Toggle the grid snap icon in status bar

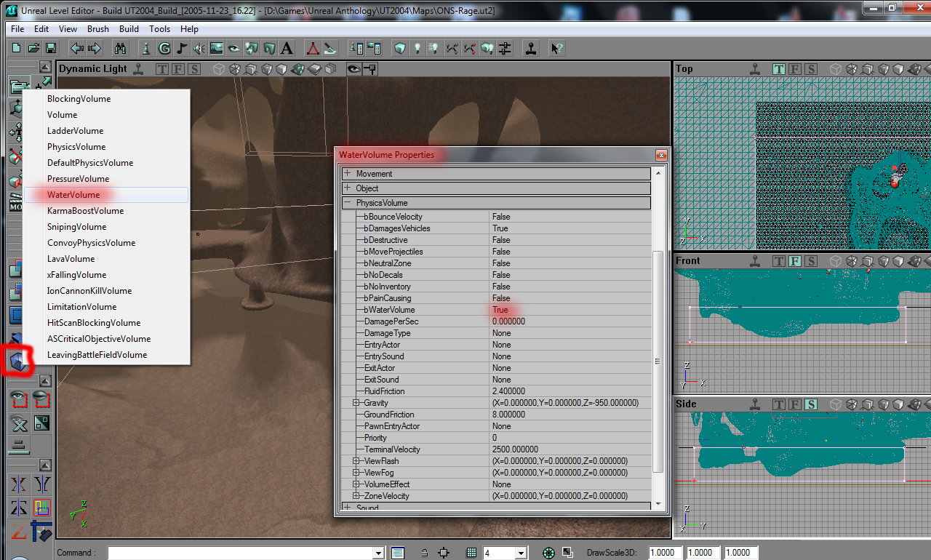coord(471,553)
